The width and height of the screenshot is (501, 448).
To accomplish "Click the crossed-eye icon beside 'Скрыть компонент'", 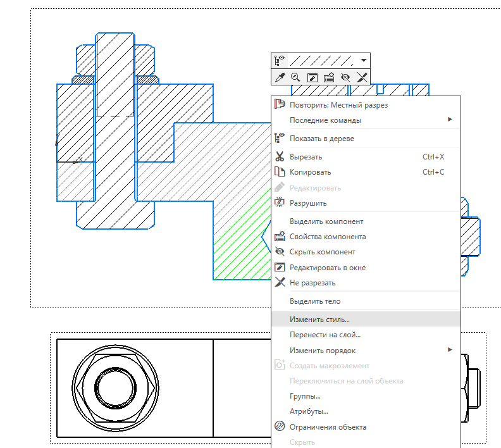I will pos(280,252).
